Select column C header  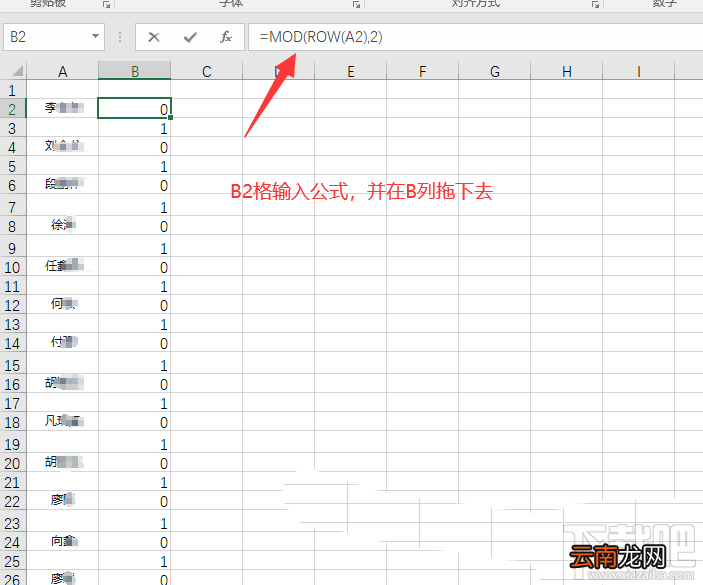tap(207, 71)
